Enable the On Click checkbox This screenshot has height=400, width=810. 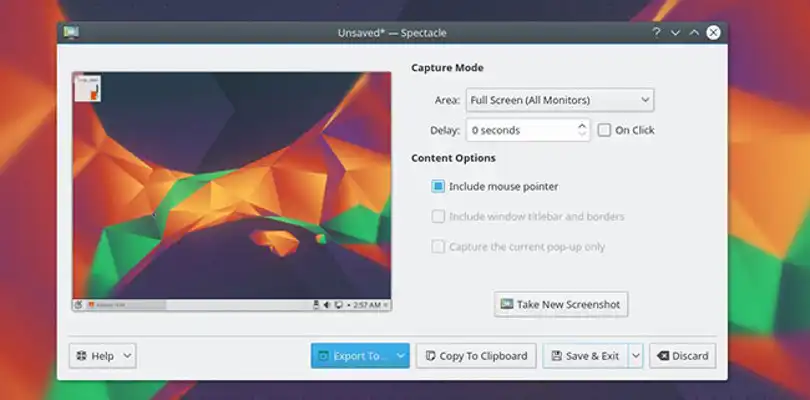click(x=604, y=130)
